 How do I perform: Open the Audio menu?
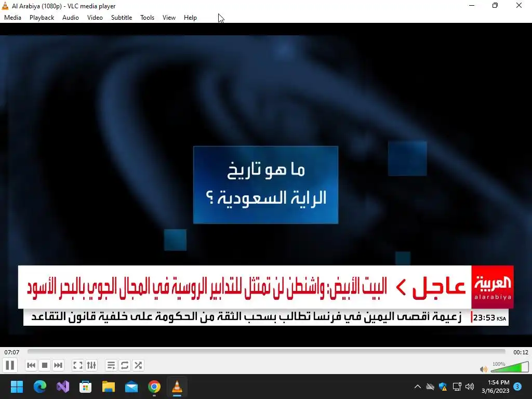[x=71, y=18]
